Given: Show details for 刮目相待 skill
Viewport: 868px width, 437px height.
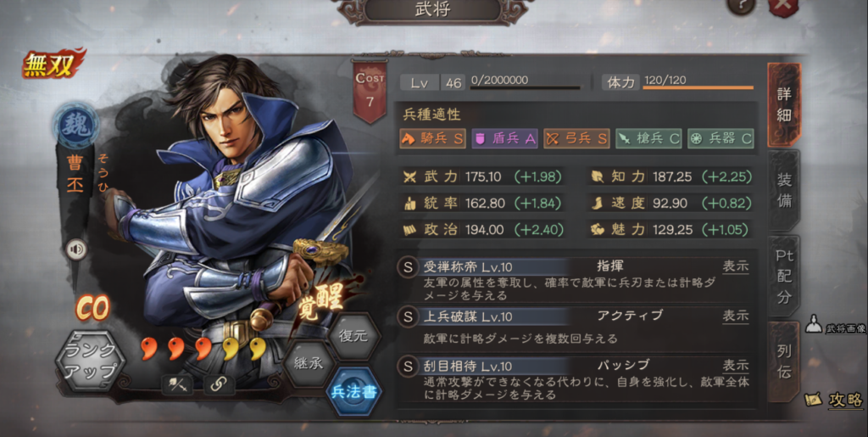Looking at the screenshot, I should click(x=735, y=366).
